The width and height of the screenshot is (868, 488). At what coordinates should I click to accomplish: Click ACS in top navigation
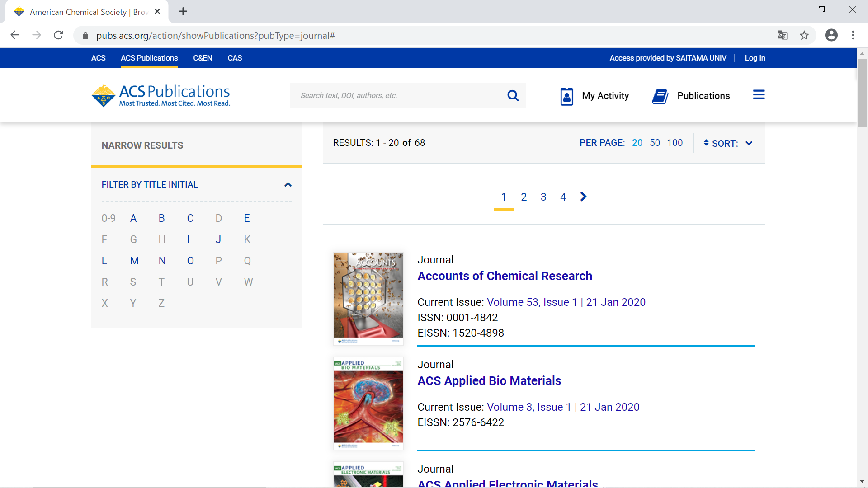tap(98, 58)
